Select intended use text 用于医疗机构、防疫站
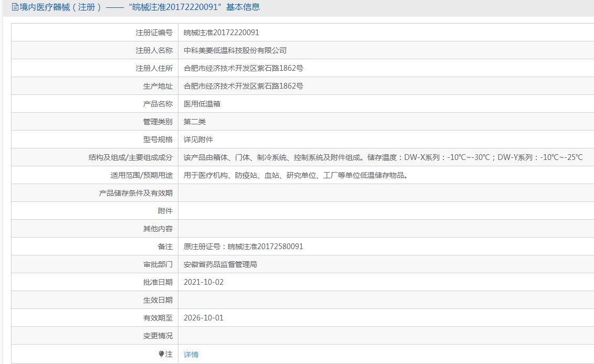Screen dimensions: 594x364 [x=295, y=175]
